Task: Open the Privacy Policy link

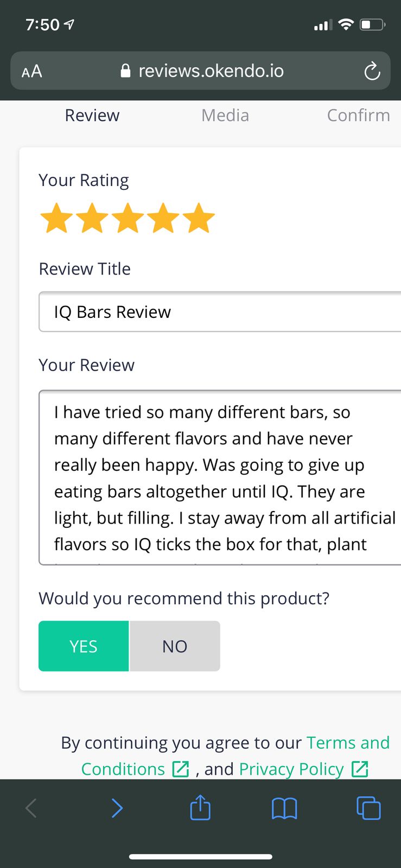Action: click(x=291, y=769)
